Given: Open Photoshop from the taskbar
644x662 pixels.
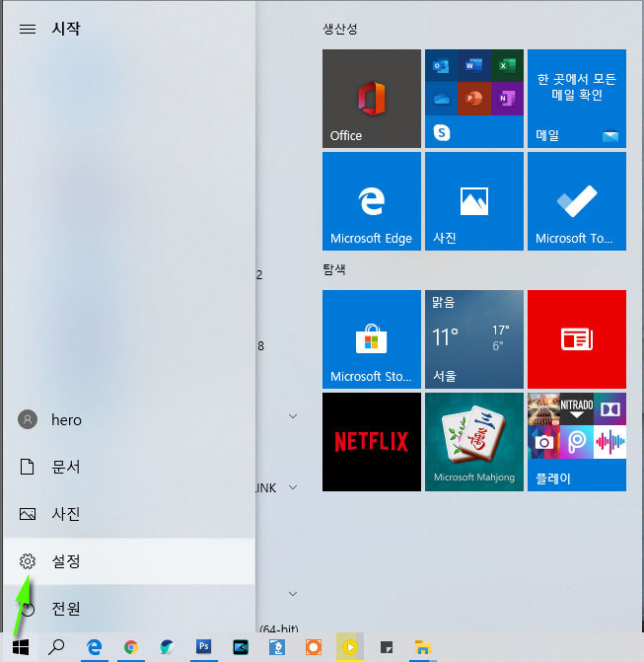Looking at the screenshot, I should 203,647.
